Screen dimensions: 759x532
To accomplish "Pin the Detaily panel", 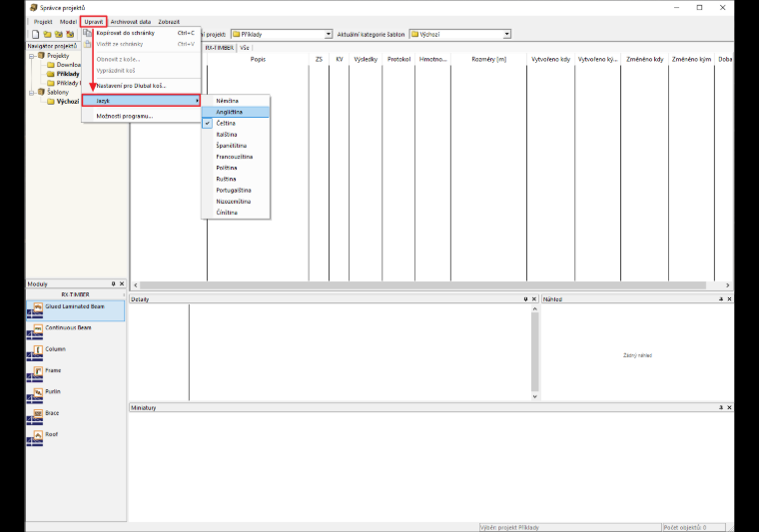I will 525,299.
